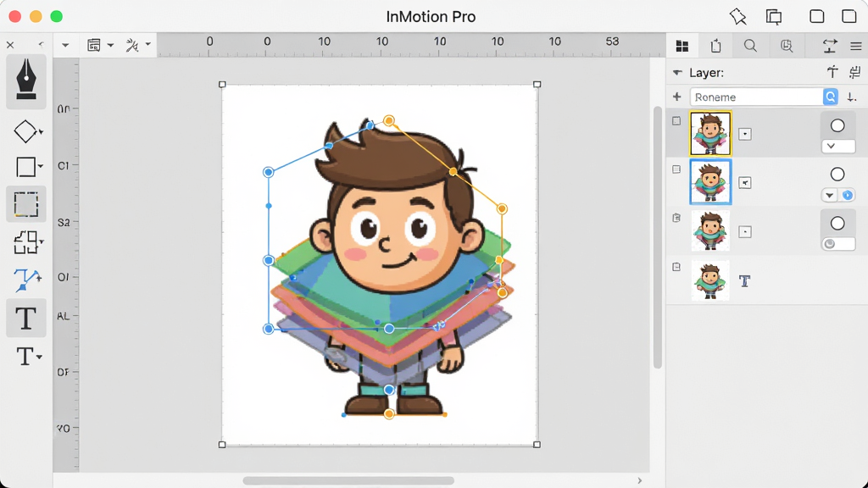Select the first layer thumbnail with yellow border
The image size is (868, 488).
pyautogui.click(x=710, y=133)
